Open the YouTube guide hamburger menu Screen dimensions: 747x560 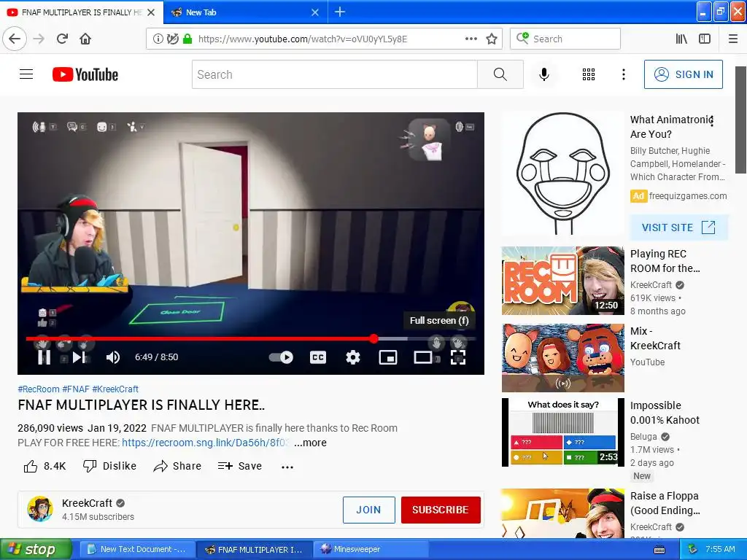(26, 74)
